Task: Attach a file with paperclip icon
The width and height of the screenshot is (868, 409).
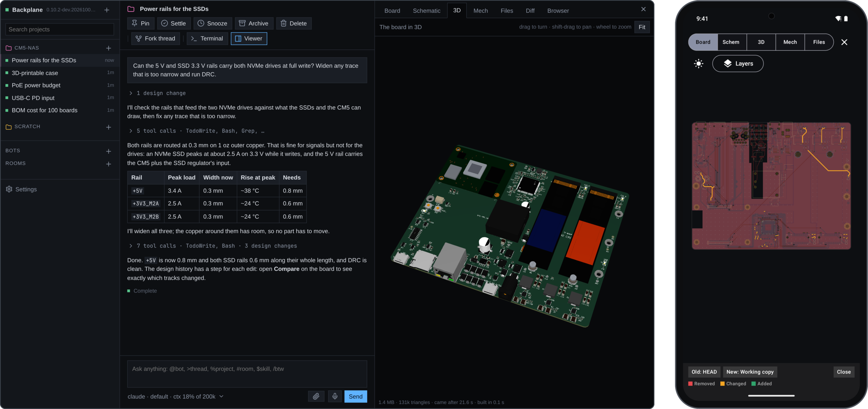Action: (316, 396)
